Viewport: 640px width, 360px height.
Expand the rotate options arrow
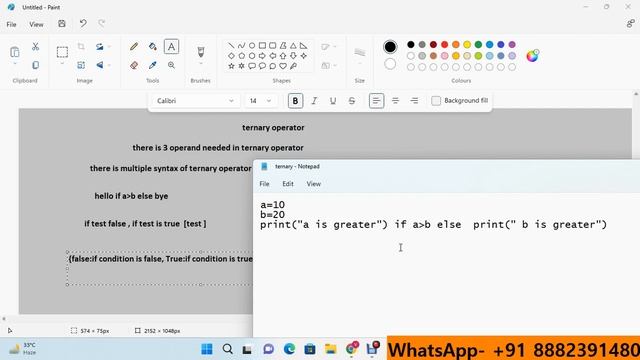point(109,47)
